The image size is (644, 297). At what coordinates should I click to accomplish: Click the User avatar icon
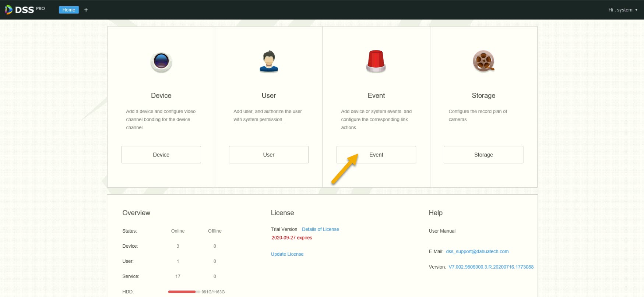click(x=269, y=61)
